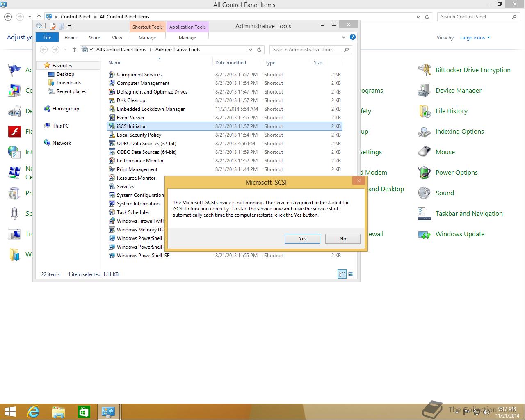The image size is (525, 420).
Task: Open Quick Access Toolbar customize dropdown
Action: 69,26
